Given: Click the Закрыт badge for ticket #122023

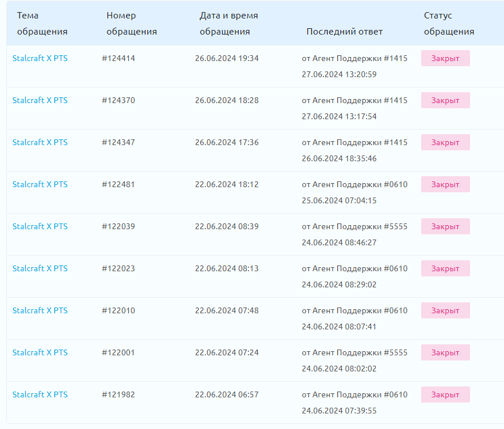Looking at the screenshot, I should (445, 268).
